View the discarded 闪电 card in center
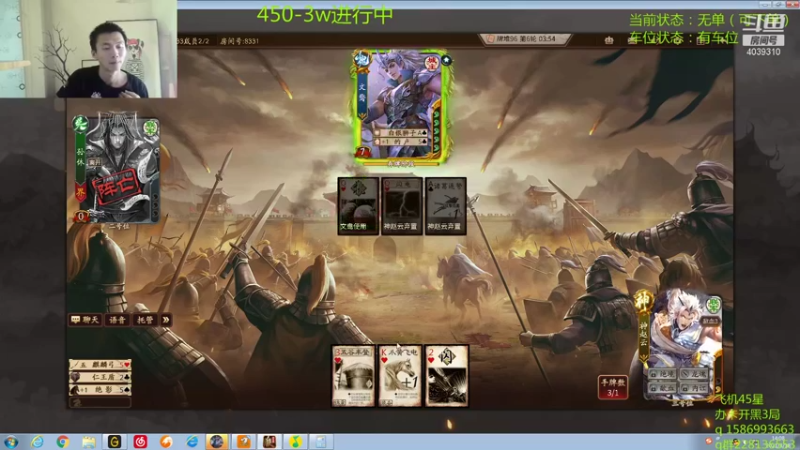The height and width of the screenshot is (450, 800). coord(402,206)
